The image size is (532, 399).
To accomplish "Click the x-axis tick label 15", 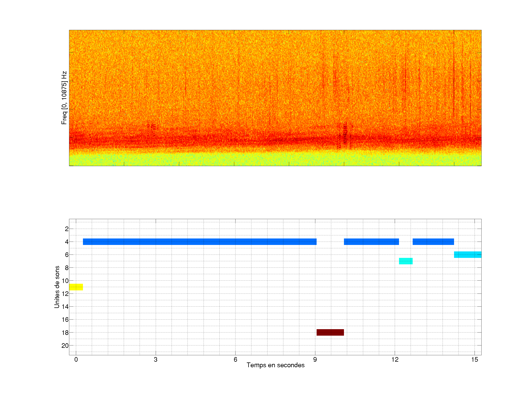I will 475,359.
